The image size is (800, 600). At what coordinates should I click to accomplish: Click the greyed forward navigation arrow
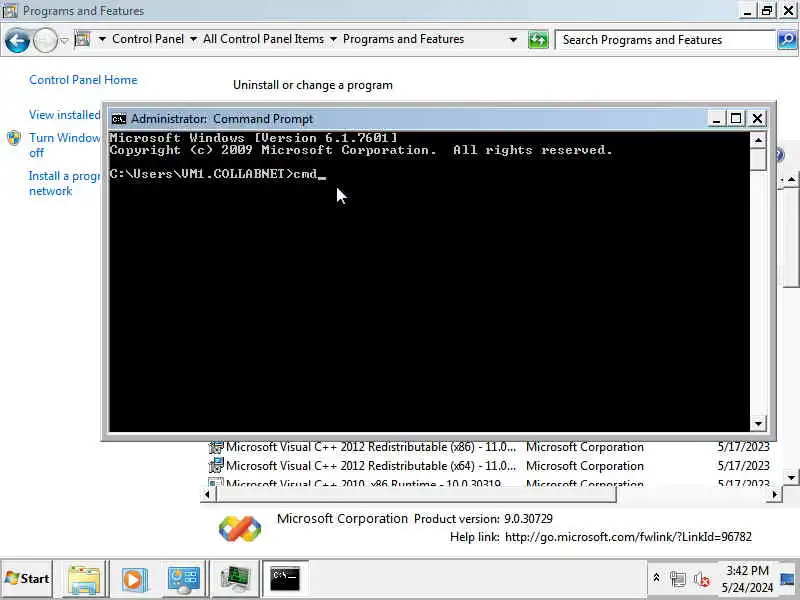45,40
